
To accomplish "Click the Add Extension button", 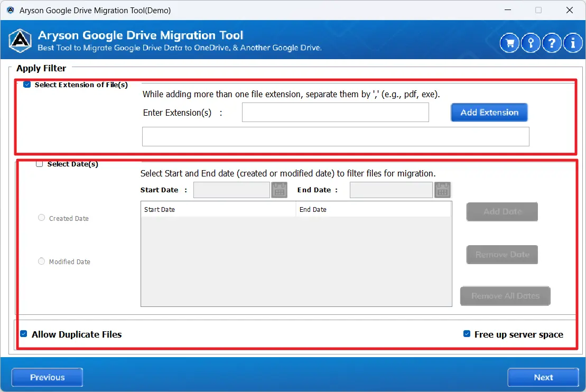I will tap(489, 112).
